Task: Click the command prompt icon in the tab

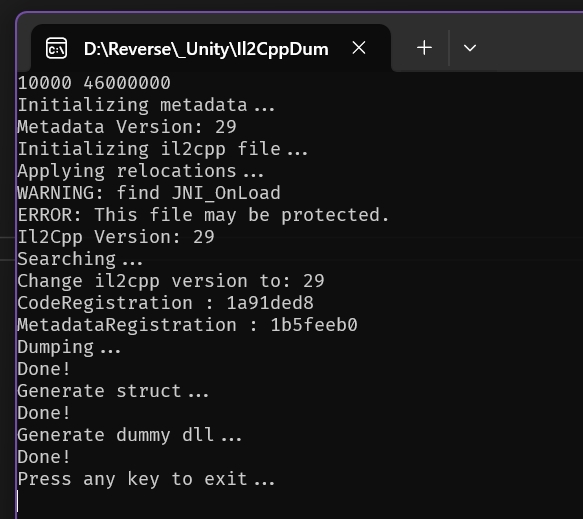Action: (x=57, y=48)
